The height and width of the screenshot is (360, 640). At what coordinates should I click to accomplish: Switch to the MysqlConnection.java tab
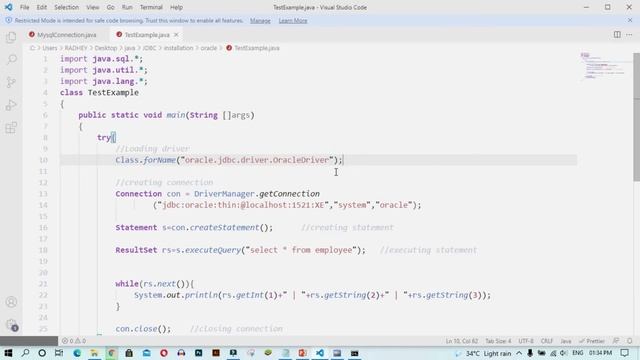pos(62,35)
